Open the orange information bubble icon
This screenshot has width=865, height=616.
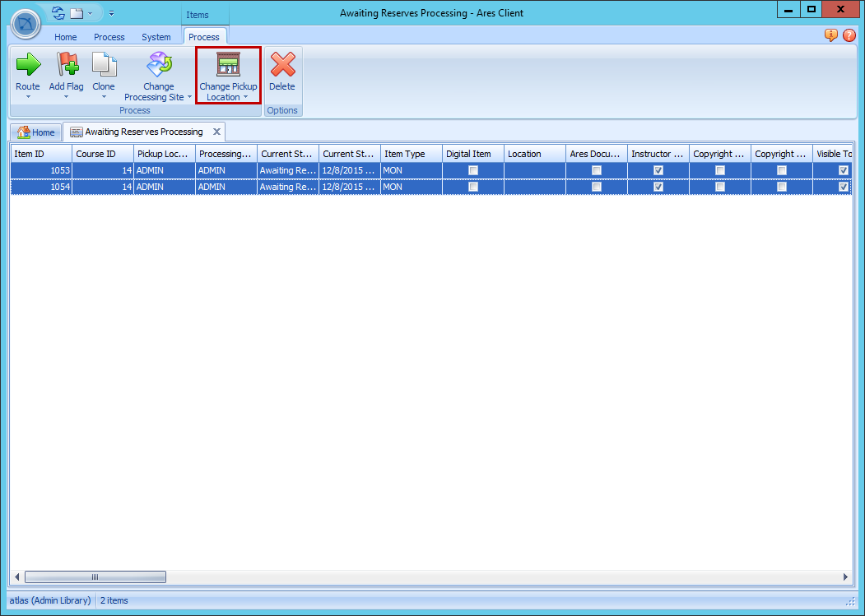pyautogui.click(x=831, y=35)
